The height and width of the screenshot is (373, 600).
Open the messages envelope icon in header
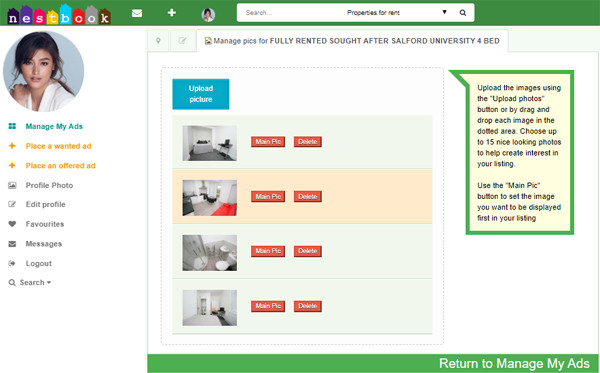[137, 13]
